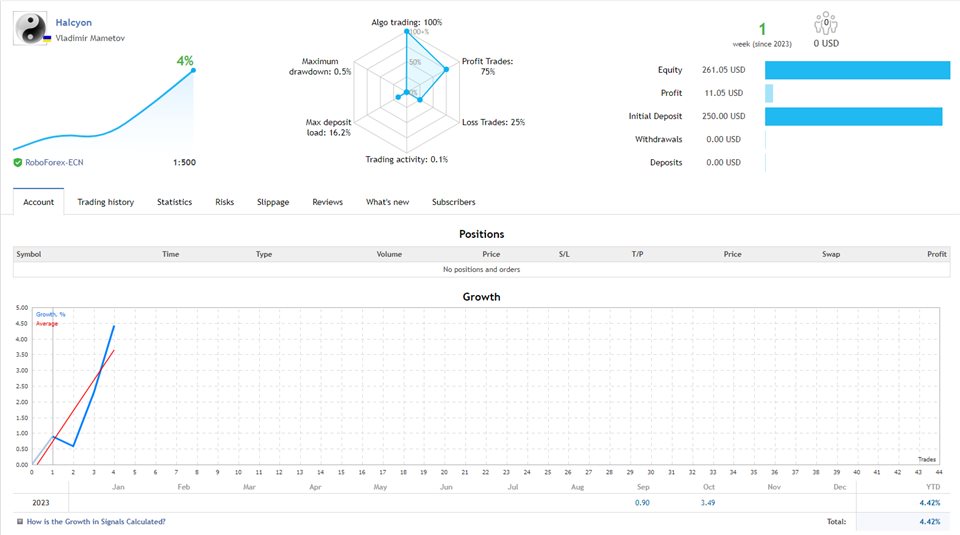Open the Halcyon signal title link
The height and width of the screenshot is (535, 960).
point(74,22)
